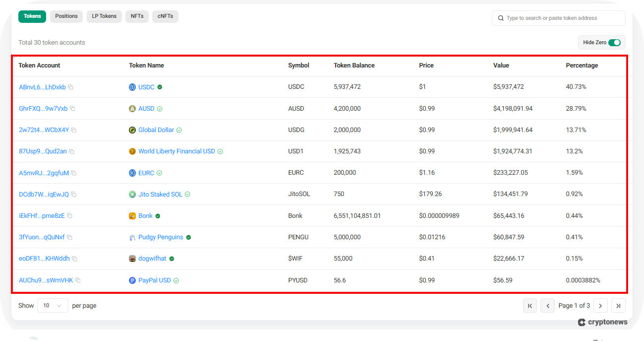Copy the USDC token account address
The width and height of the screenshot is (644, 341).
pyautogui.click(x=71, y=87)
